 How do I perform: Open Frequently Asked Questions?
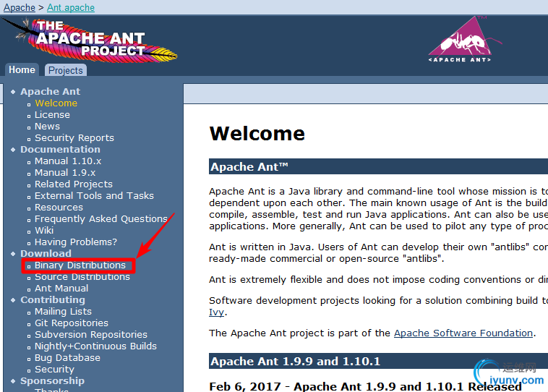pyautogui.click(x=101, y=218)
